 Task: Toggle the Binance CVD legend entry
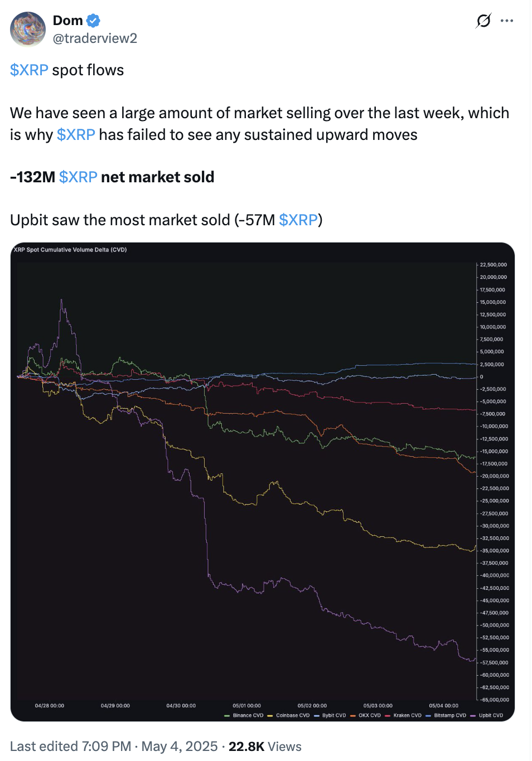[248, 715]
